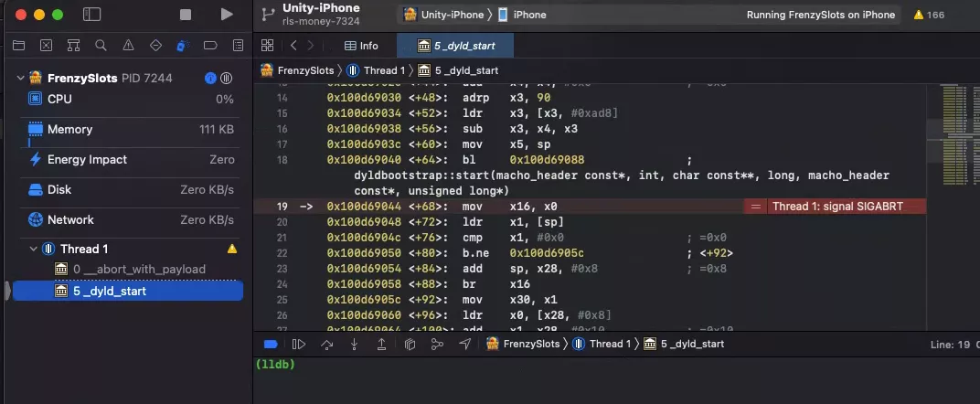Open the Network gauge report
The image size is (980, 404).
(130, 219)
